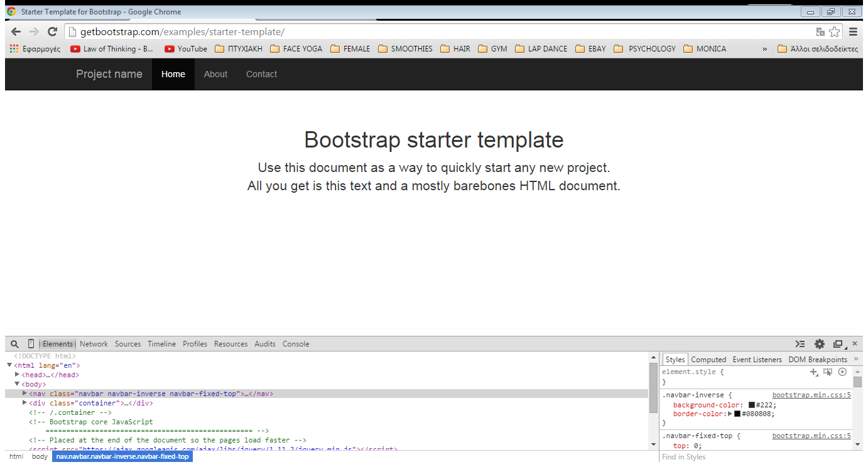Screen dimensions: 868x467
Task: Click the Contact navbar link
Action: click(x=261, y=74)
